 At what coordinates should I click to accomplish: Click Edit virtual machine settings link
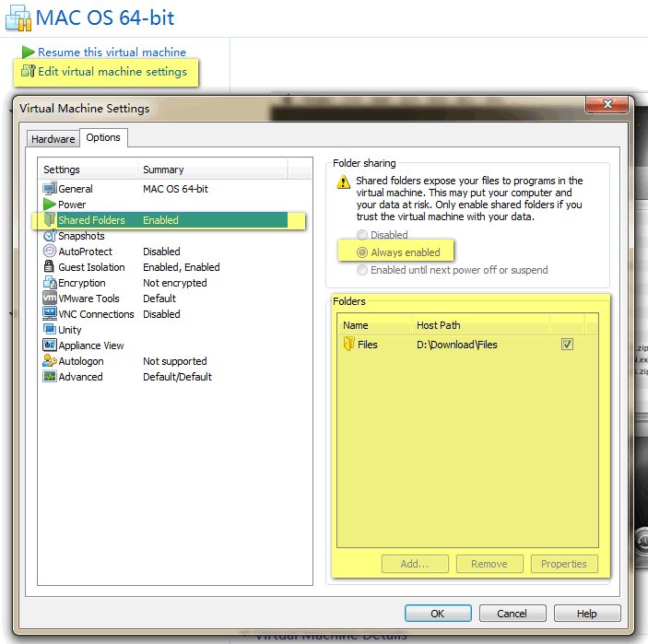point(112,72)
